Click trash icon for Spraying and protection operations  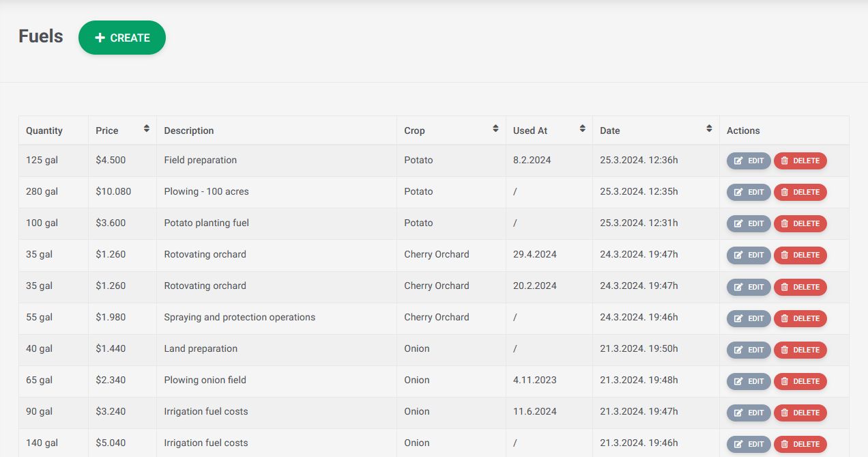click(785, 318)
